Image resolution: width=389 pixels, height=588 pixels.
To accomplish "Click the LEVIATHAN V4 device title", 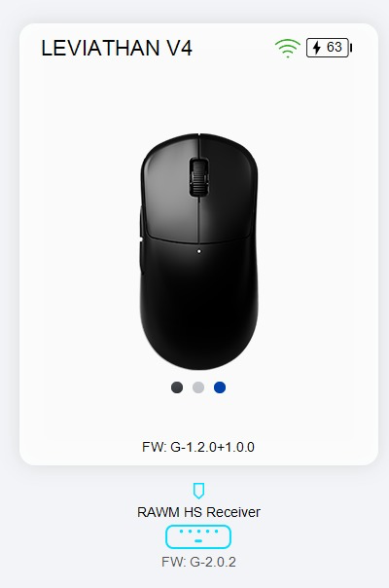I will pos(117,49).
